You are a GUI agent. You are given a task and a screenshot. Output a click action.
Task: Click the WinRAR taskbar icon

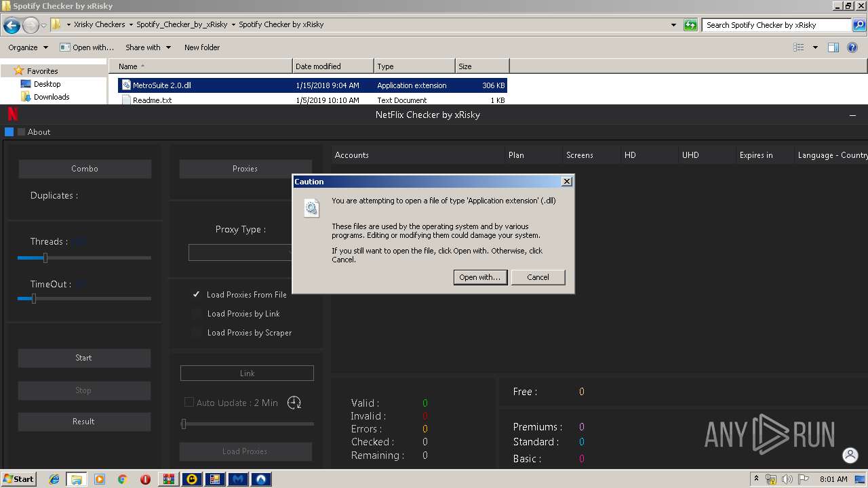168,479
